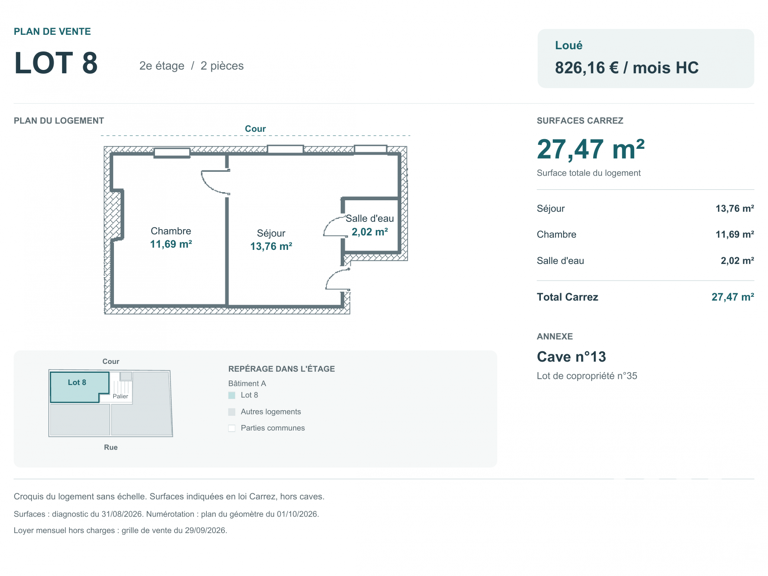Viewport: 768px width, 576px height.
Task: Click the 'Cour' label above the locator map
Action: tap(111, 361)
